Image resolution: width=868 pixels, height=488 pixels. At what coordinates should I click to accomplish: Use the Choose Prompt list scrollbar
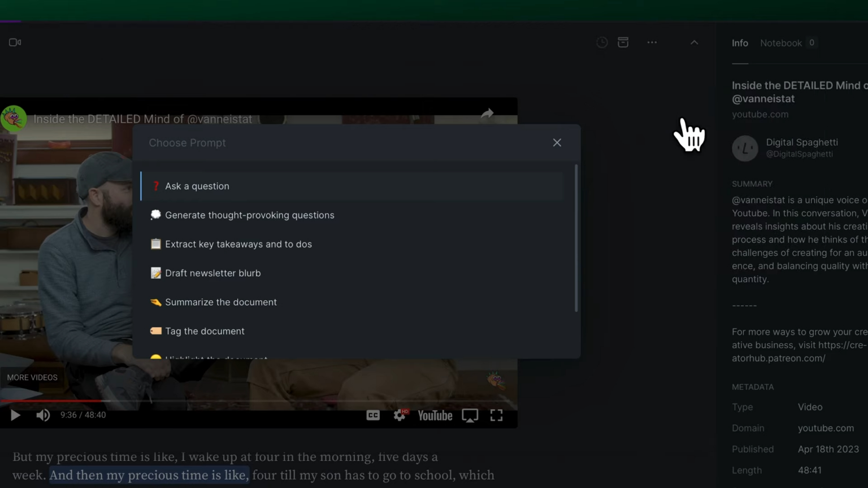[x=576, y=238]
